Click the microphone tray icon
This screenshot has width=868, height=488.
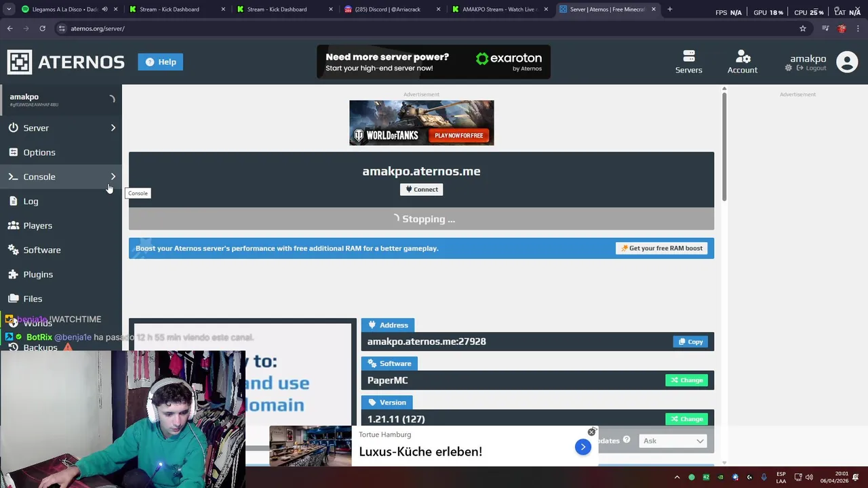764,477
